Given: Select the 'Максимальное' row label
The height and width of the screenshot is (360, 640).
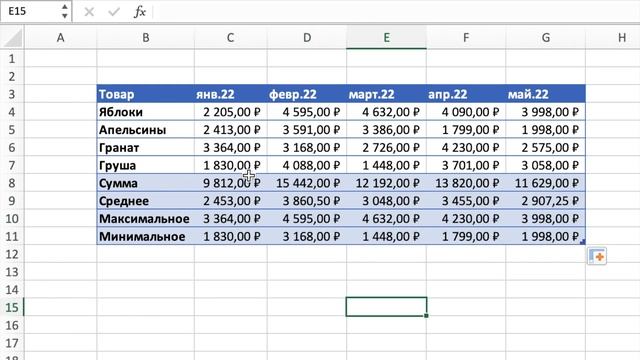Looking at the screenshot, I should click(146, 219).
